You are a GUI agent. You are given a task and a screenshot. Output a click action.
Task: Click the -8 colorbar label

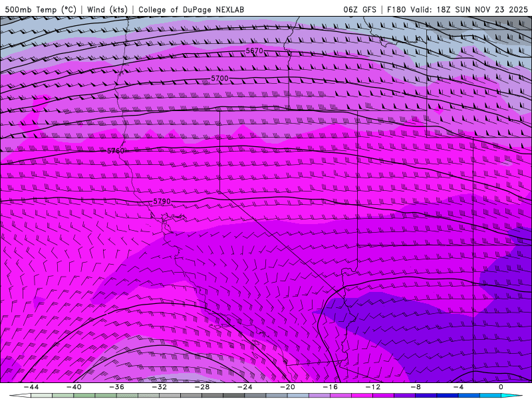click(416, 387)
